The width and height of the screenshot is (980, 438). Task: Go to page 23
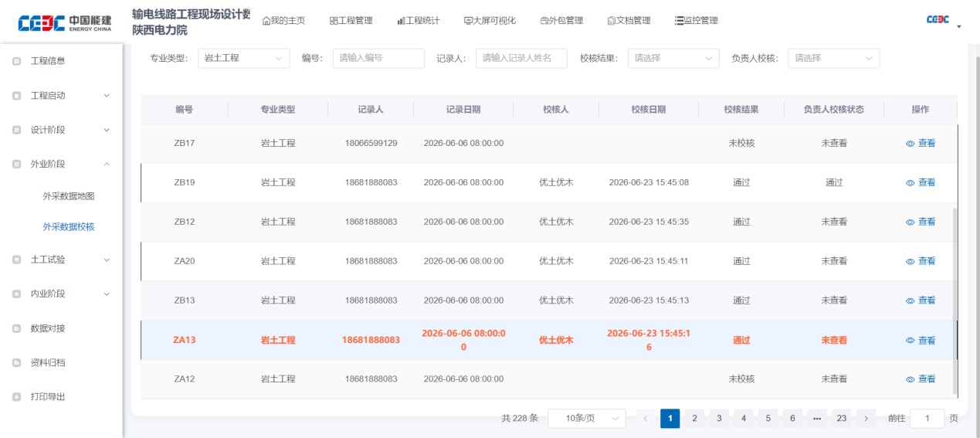(x=841, y=419)
